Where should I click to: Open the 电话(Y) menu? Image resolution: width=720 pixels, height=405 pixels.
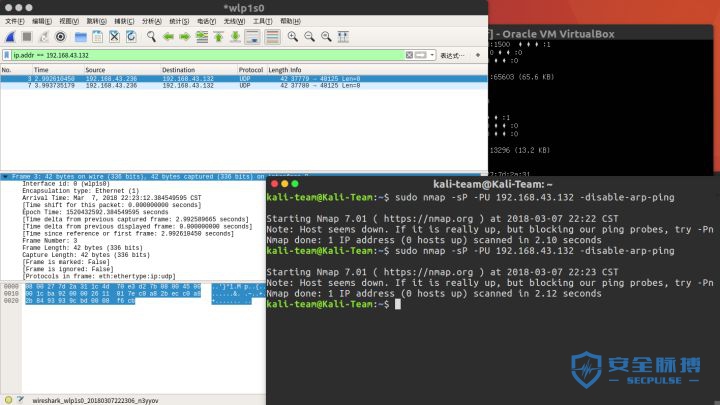(206, 21)
